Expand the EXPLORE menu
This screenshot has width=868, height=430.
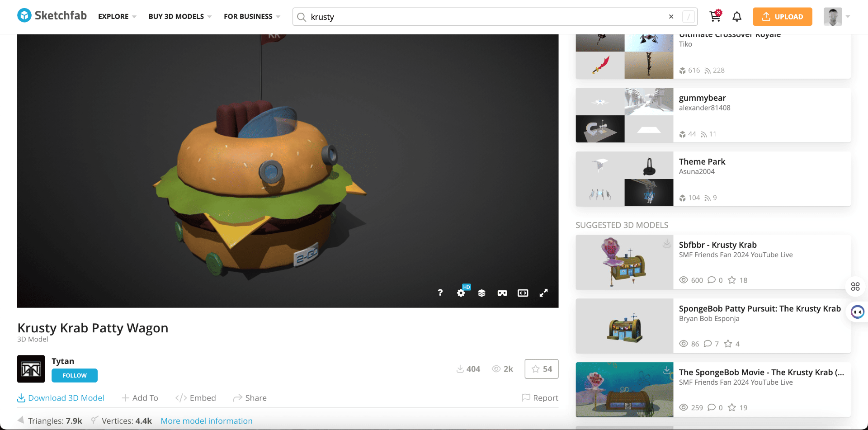pos(117,17)
